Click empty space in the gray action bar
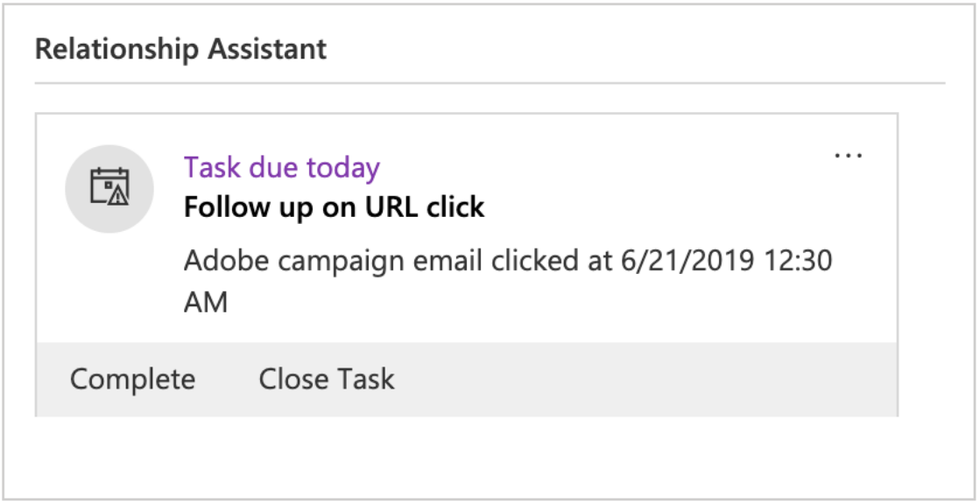The image size is (980, 504). click(x=648, y=380)
